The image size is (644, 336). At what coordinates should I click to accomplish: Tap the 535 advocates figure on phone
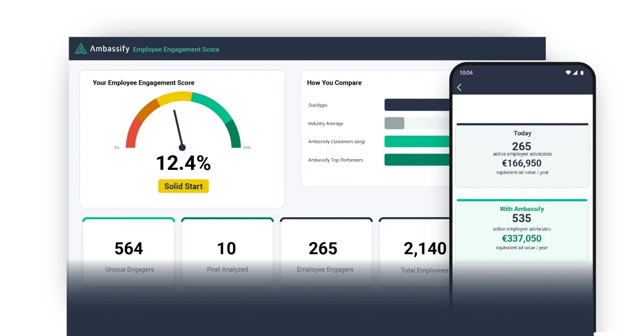click(x=522, y=218)
